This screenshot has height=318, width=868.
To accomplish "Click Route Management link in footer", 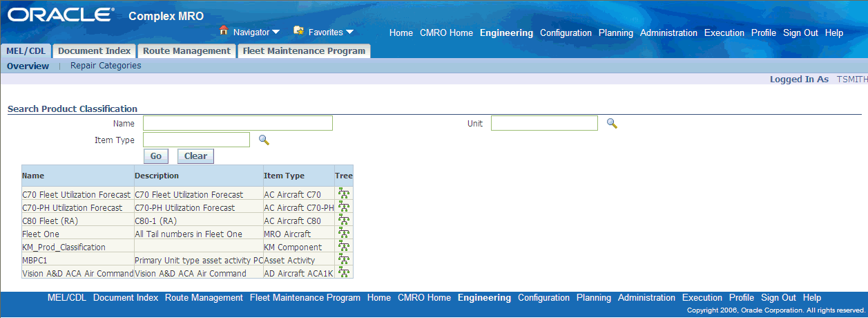I will click(204, 298).
